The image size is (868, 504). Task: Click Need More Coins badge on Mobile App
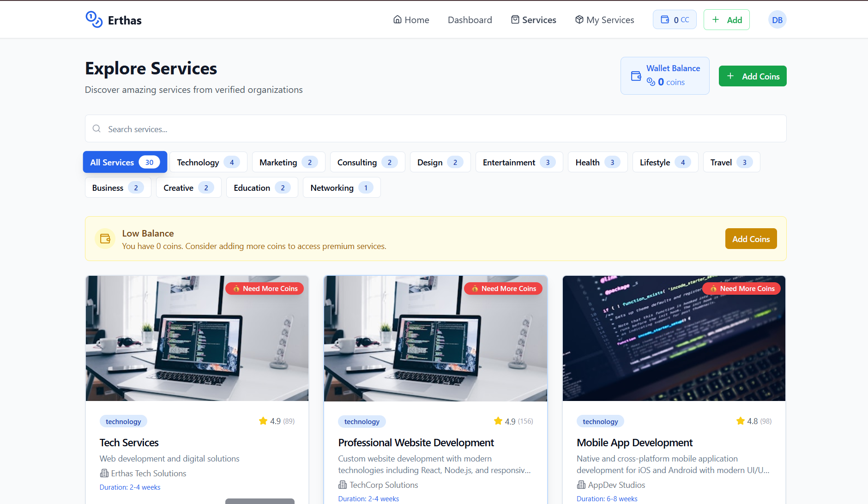pyautogui.click(x=741, y=288)
